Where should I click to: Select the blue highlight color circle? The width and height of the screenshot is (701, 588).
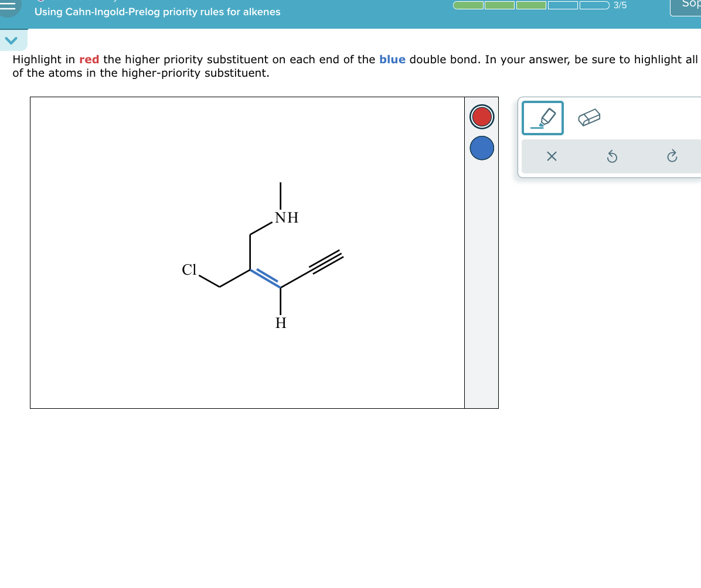tap(481, 148)
